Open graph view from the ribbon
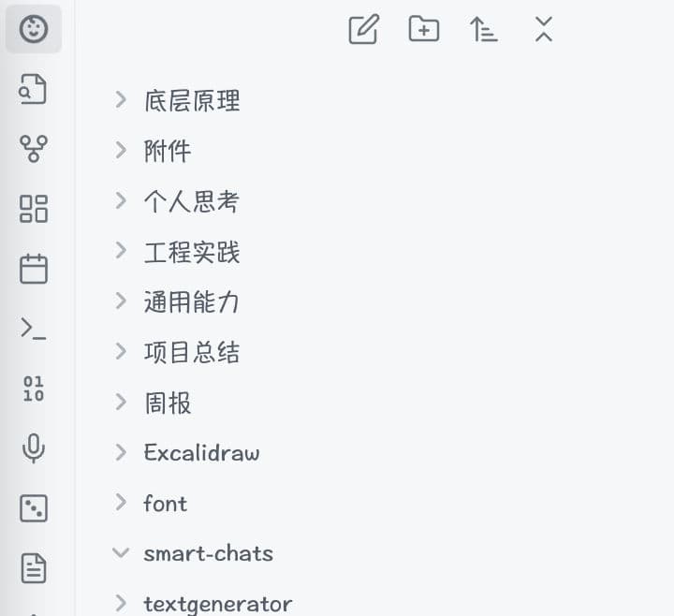 coord(34,149)
